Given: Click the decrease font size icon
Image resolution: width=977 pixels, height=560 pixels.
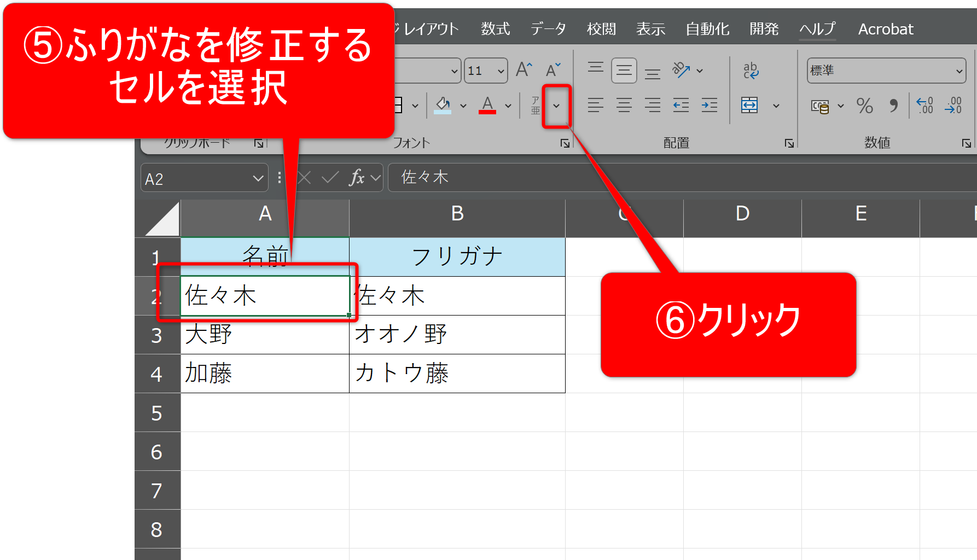Looking at the screenshot, I should [553, 70].
